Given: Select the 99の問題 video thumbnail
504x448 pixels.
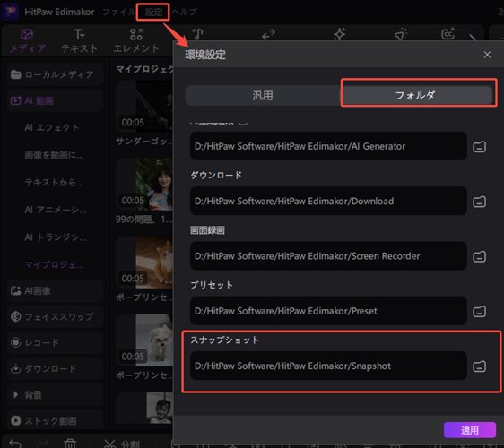Looking at the screenshot, I should [144, 184].
